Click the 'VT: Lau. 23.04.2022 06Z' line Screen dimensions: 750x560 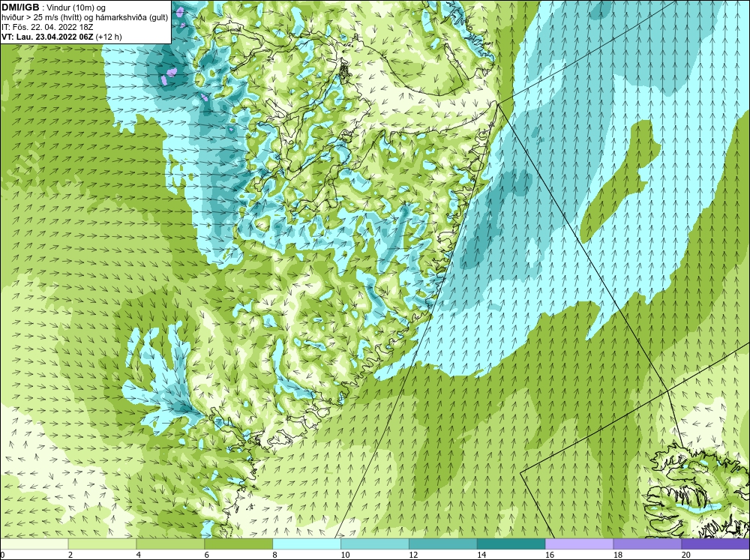[48, 37]
